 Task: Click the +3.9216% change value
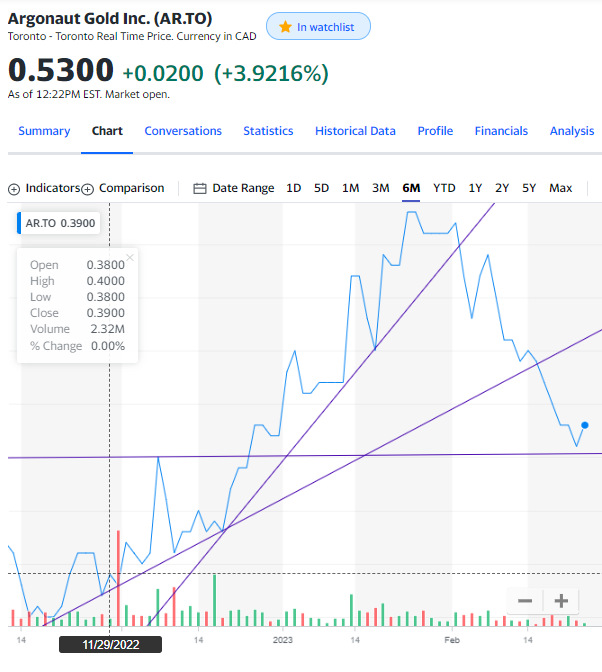271,73
